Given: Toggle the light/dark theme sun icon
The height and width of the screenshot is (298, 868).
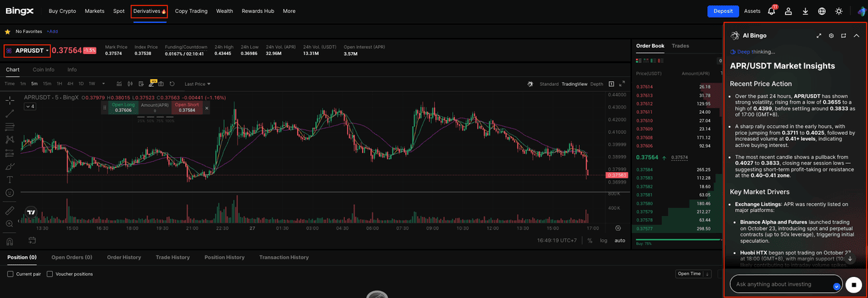Looking at the screenshot, I should 839,12.
